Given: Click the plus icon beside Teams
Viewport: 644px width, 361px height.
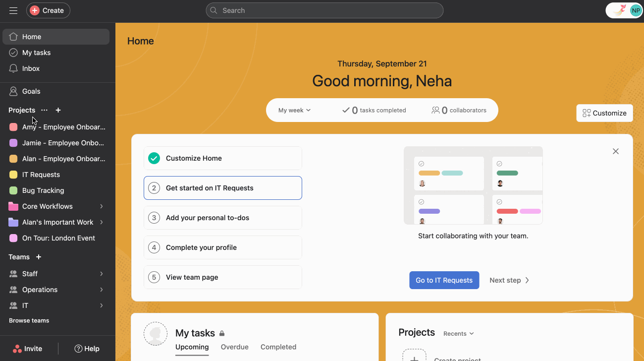Looking at the screenshot, I should pyautogui.click(x=39, y=257).
